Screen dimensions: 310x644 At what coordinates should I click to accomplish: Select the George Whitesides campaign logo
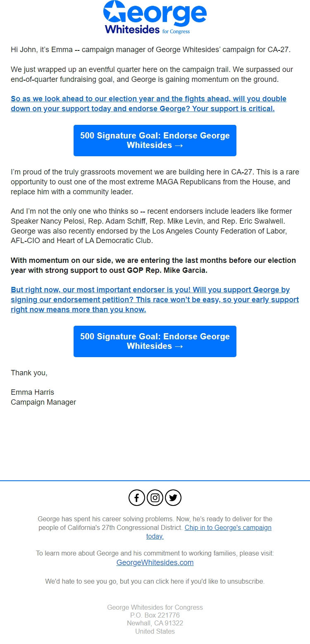pos(155,19)
